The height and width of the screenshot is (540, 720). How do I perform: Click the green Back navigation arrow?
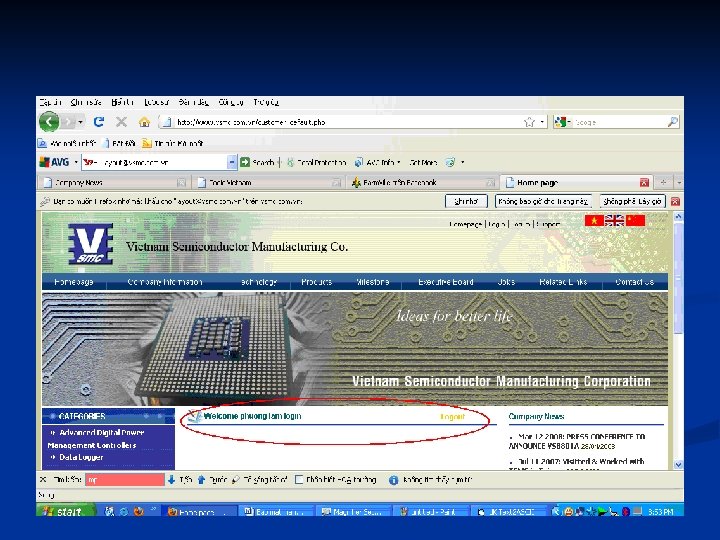(49, 122)
